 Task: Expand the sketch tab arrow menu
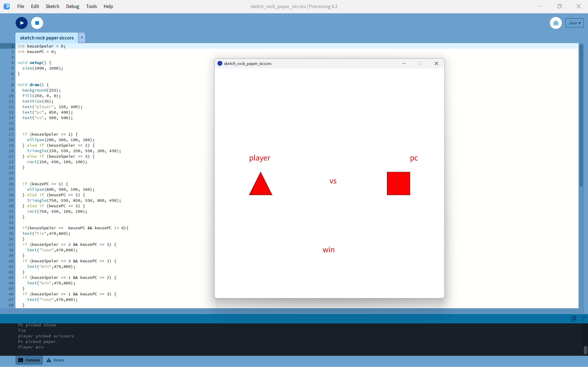point(82,38)
